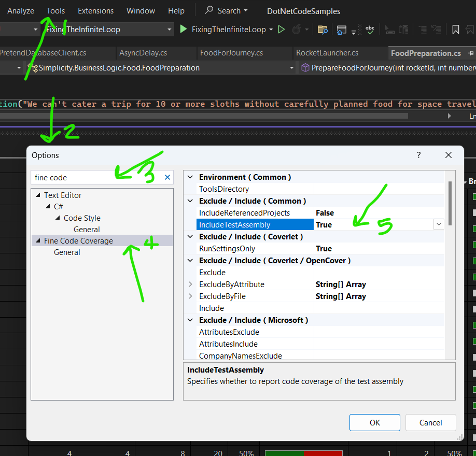Viewport: 476px width, 456px height.
Task: Open the Analyze menu
Action: coord(21,10)
